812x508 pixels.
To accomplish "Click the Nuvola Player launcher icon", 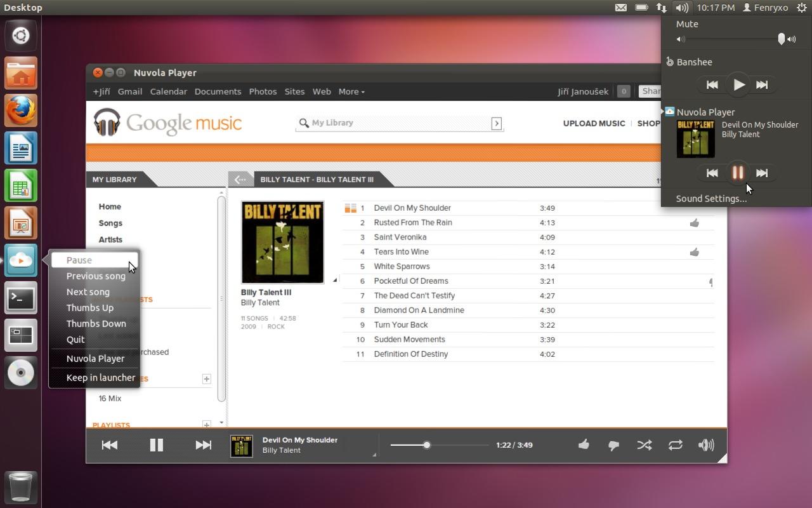I will [x=21, y=260].
